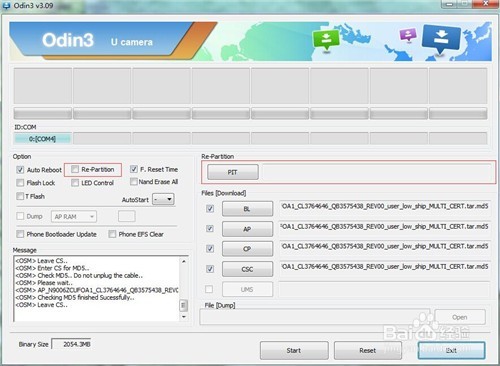
Task: Click the U camera banner text
Action: click(x=132, y=42)
